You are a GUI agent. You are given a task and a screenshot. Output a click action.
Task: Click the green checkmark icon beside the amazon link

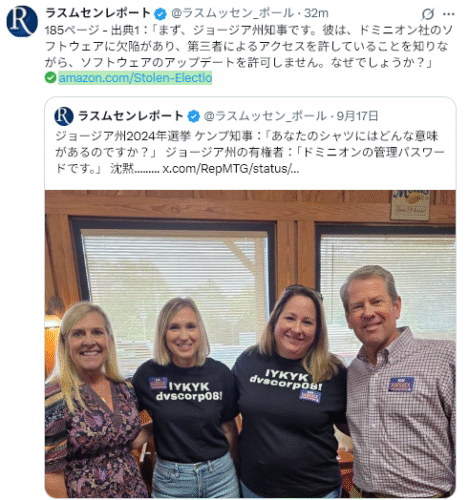50,78
